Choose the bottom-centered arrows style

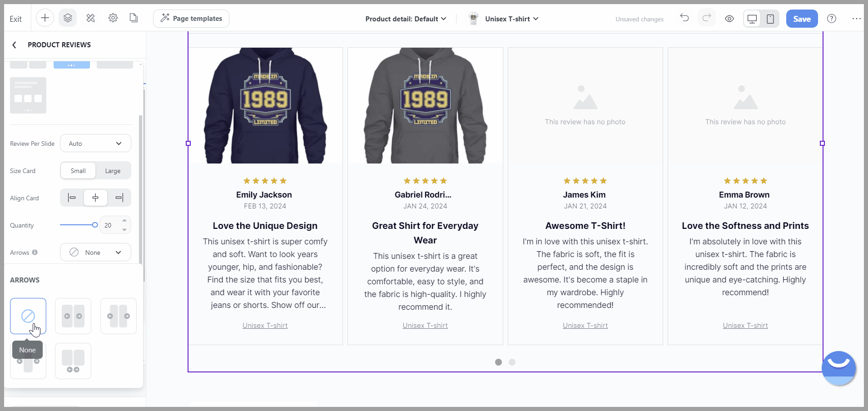click(x=73, y=361)
